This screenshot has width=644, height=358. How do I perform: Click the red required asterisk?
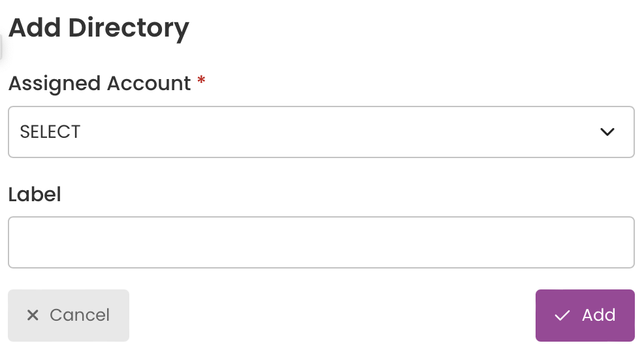point(201,79)
